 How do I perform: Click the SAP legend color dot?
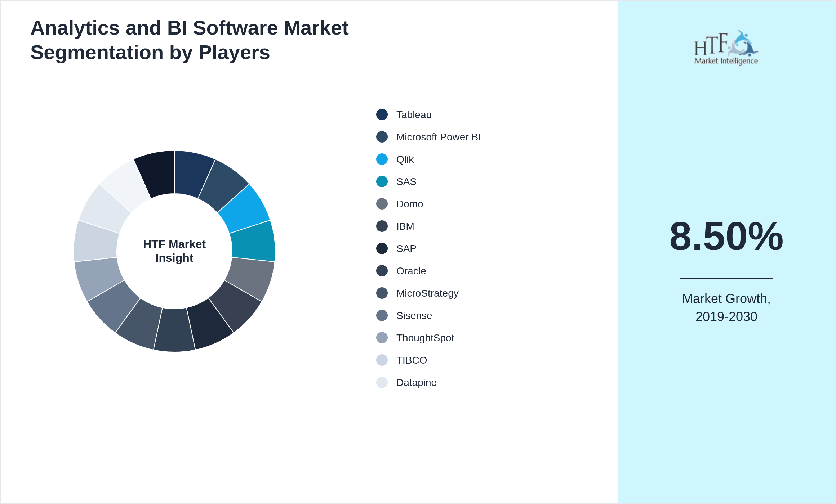click(382, 248)
